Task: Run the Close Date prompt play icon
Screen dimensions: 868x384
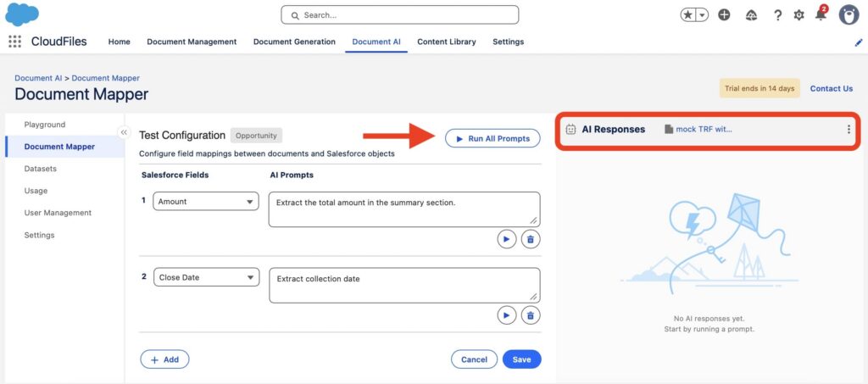Action: 507,314
